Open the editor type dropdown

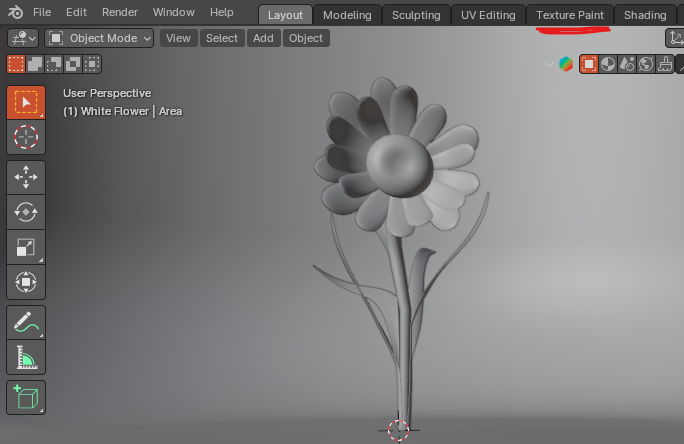pos(22,38)
